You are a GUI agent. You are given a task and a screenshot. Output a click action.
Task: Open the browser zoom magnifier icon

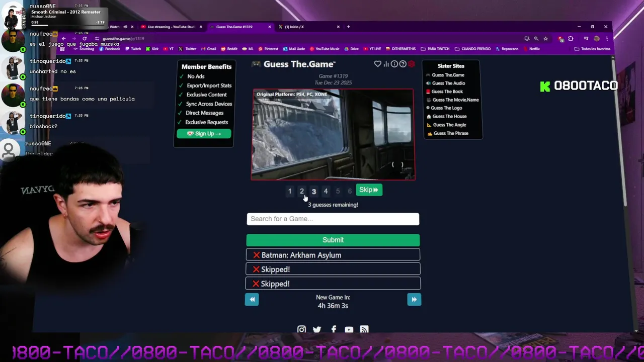pyautogui.click(x=536, y=39)
